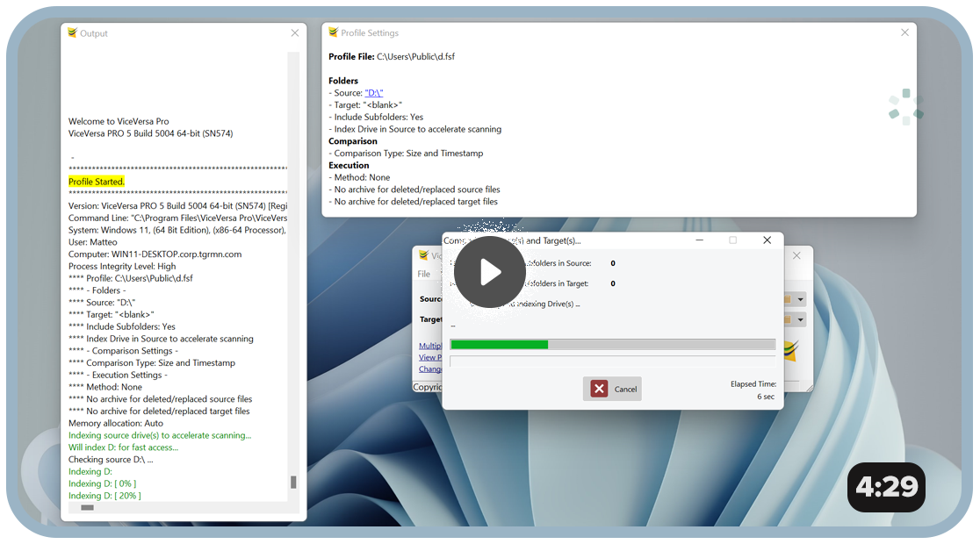
Task: Click the "View P…" link in main window
Action: pos(430,358)
